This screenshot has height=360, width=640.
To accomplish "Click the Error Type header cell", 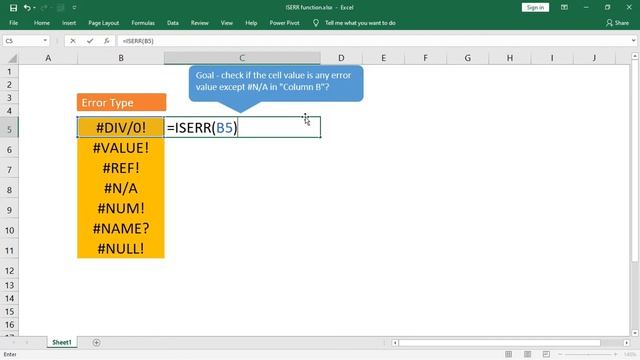I will 121,102.
